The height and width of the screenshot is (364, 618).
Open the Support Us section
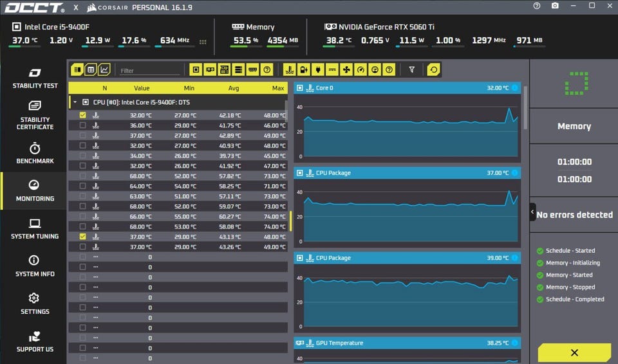coord(35,342)
